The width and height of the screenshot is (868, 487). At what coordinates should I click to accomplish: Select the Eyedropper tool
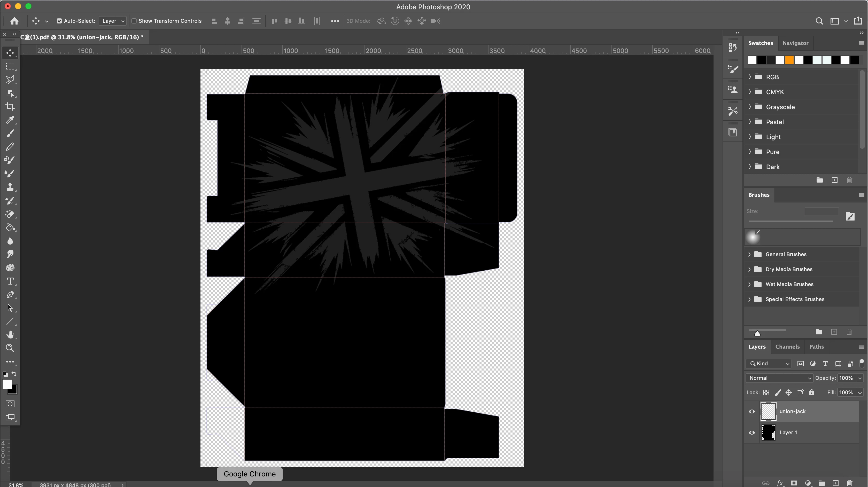pos(10,120)
